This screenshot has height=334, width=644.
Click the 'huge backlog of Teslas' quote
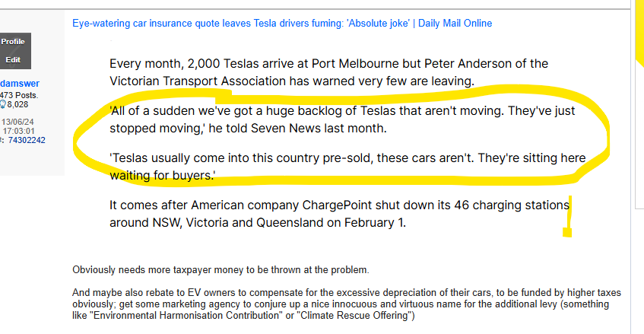(342, 119)
